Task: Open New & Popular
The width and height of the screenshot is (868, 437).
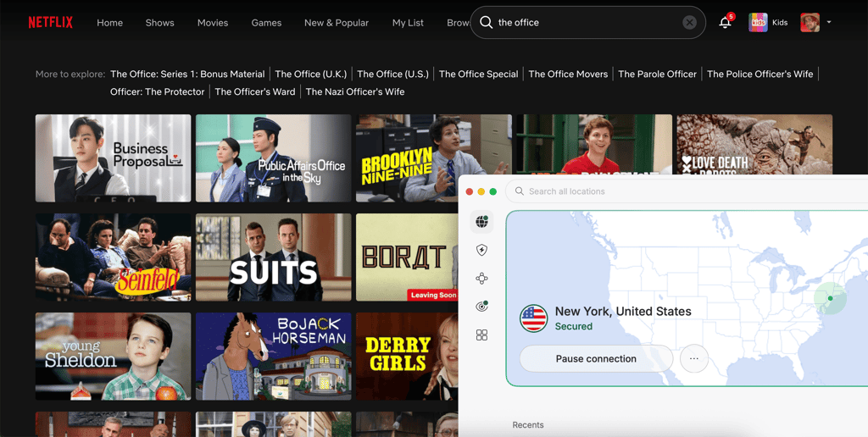Action: (x=337, y=23)
